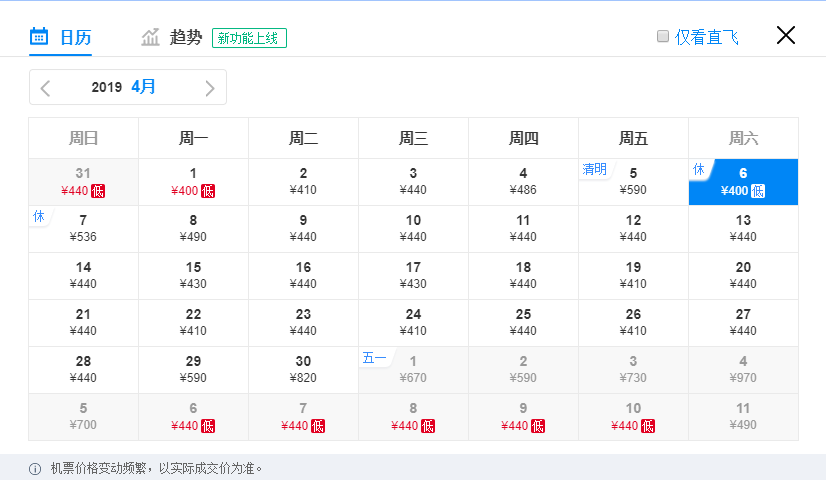Image resolution: width=826 pixels, height=480 pixels.
Task: Switch to the 趋势 tab
Action: pos(185,37)
